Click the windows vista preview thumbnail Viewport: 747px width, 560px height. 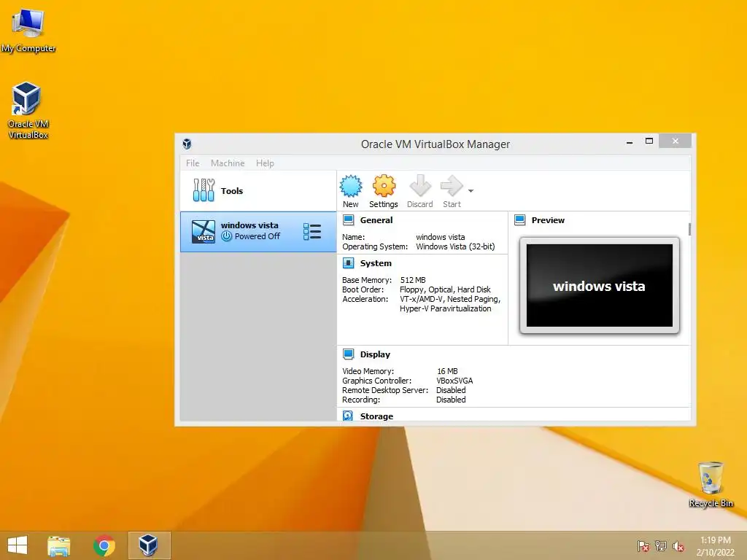600,285
